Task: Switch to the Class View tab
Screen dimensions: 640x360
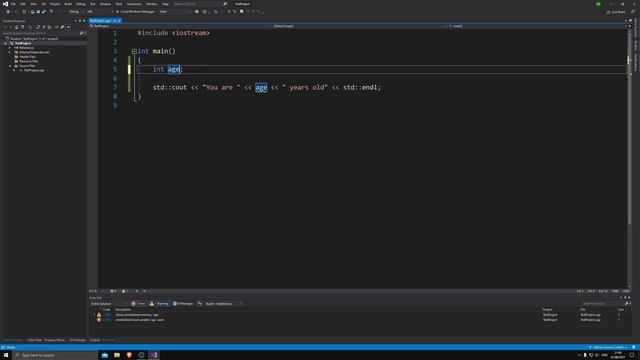Action: coord(35,340)
